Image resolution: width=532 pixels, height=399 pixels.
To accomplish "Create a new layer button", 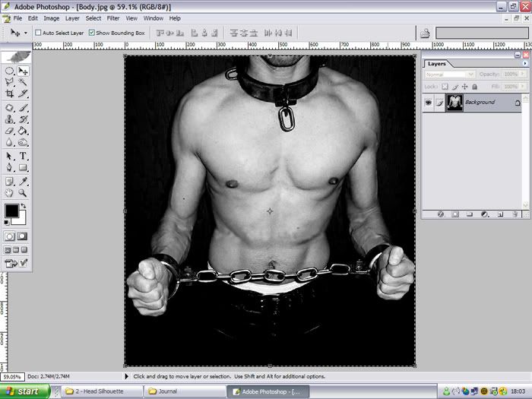I will pos(500,214).
